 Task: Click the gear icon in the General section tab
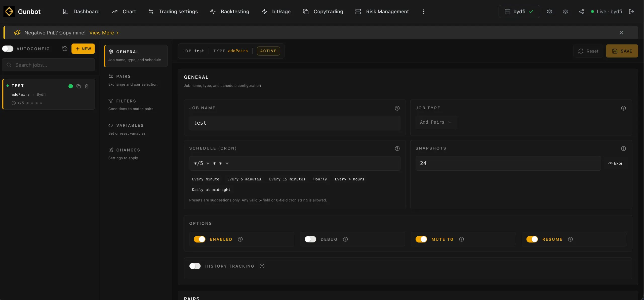[111, 52]
